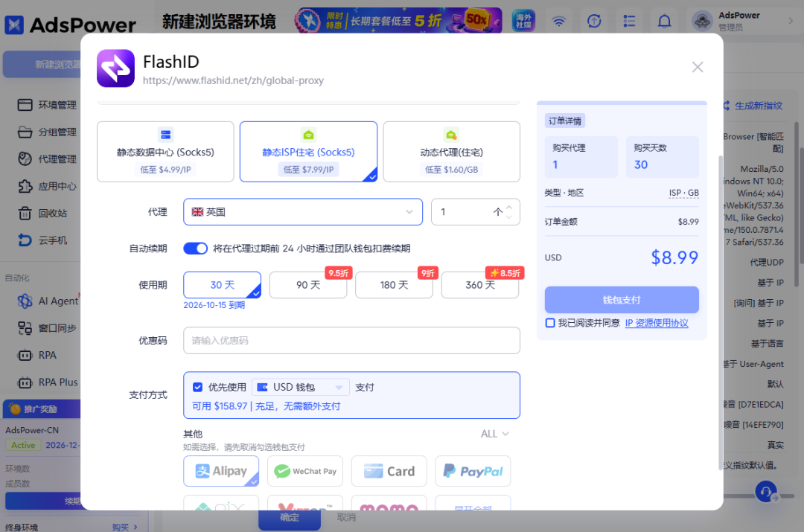The width and height of the screenshot is (804, 532).
Task: Click the 海外社媒 icon in header
Action: point(523,21)
